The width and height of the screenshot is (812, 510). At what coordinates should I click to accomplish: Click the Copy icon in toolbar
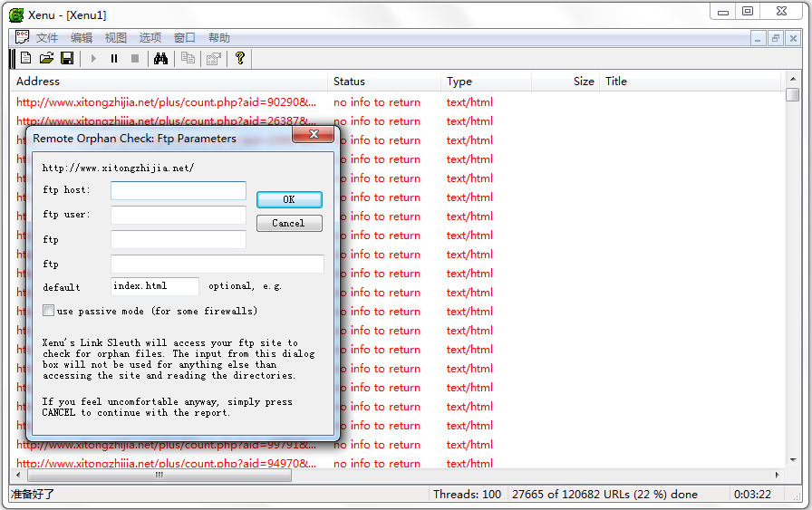188,59
